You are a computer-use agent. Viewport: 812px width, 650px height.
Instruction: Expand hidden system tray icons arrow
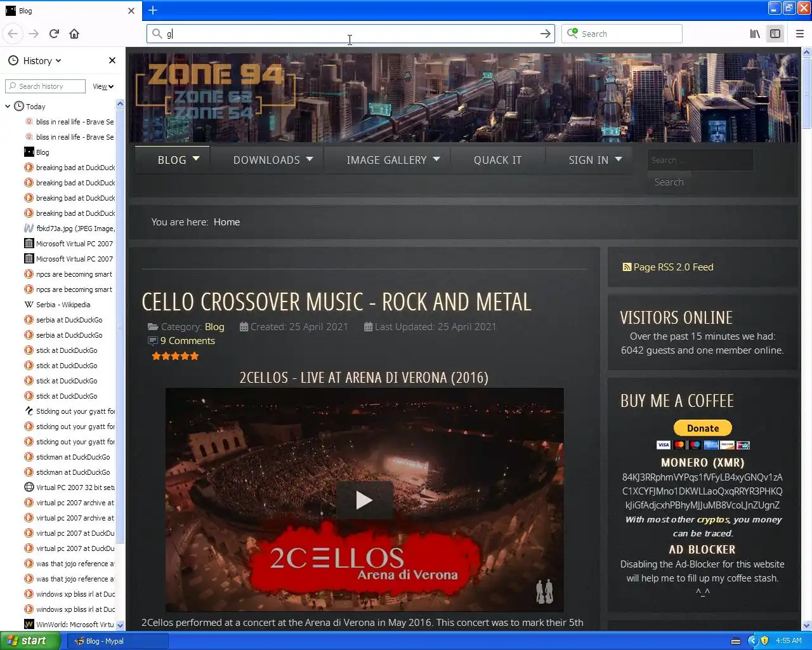[752, 641]
